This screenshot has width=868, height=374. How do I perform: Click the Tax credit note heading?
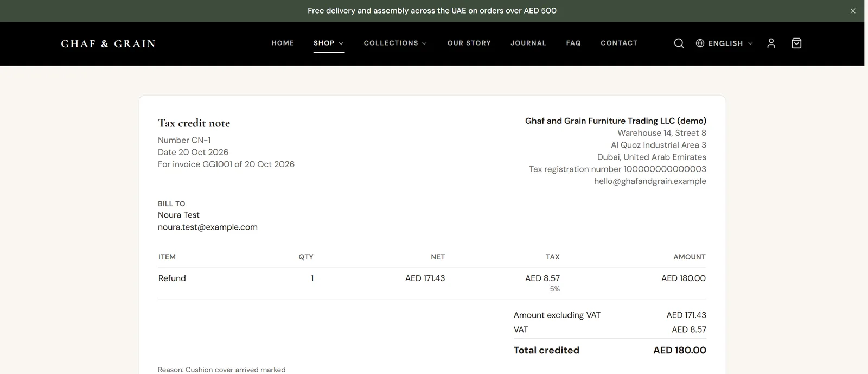(x=194, y=123)
